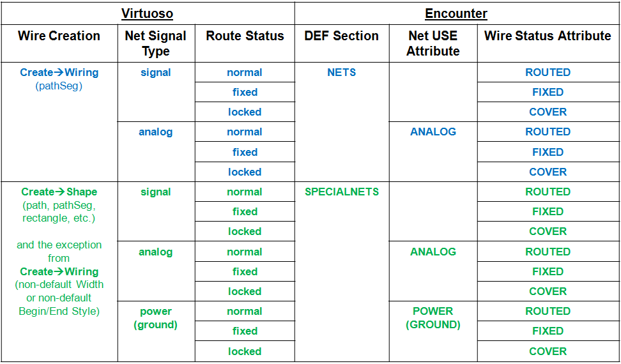Image resolution: width=621 pixels, height=364 pixels.
Task: Select the Net Signal Type column header
Action: (156, 43)
